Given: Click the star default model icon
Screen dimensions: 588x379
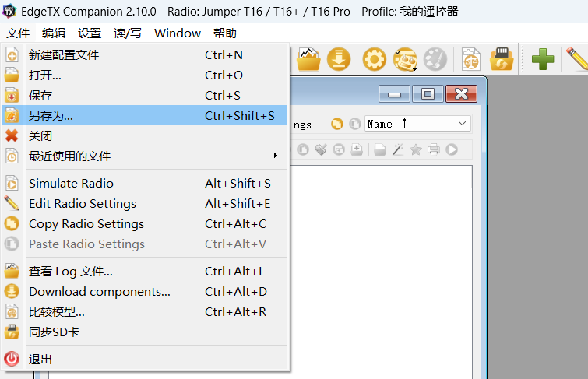Looking at the screenshot, I should point(416,150).
